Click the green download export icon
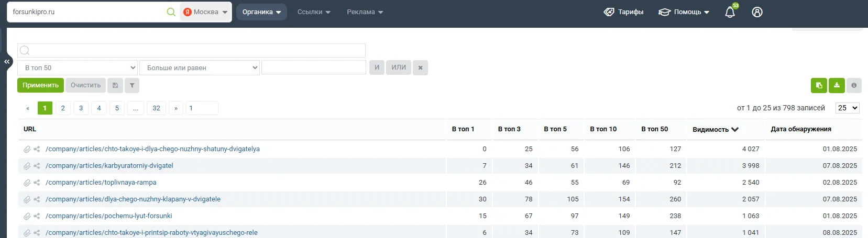868x238 pixels. pyautogui.click(x=837, y=85)
